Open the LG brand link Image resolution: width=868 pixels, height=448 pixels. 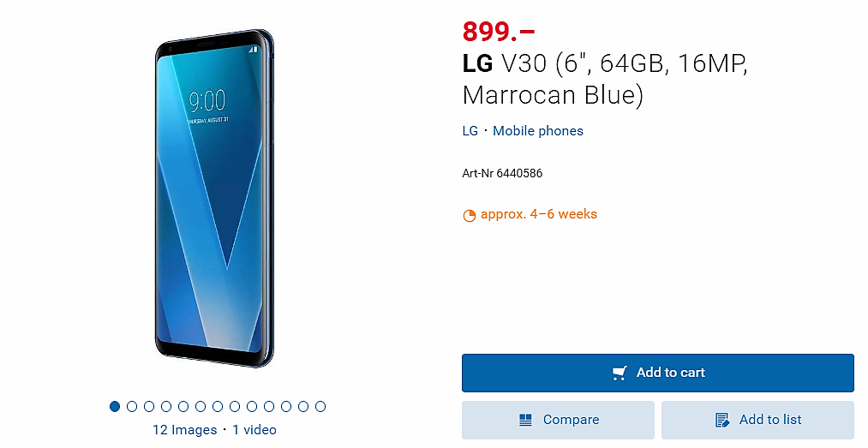470,131
